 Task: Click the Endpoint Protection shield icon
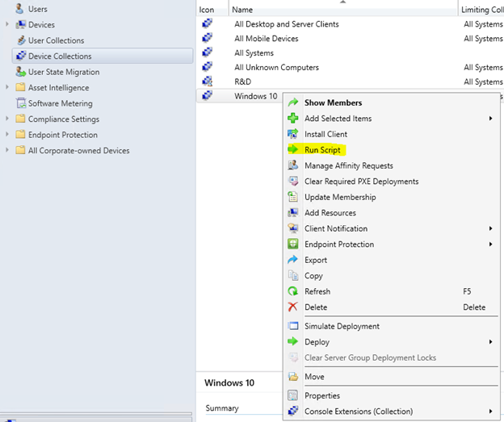pos(293,244)
